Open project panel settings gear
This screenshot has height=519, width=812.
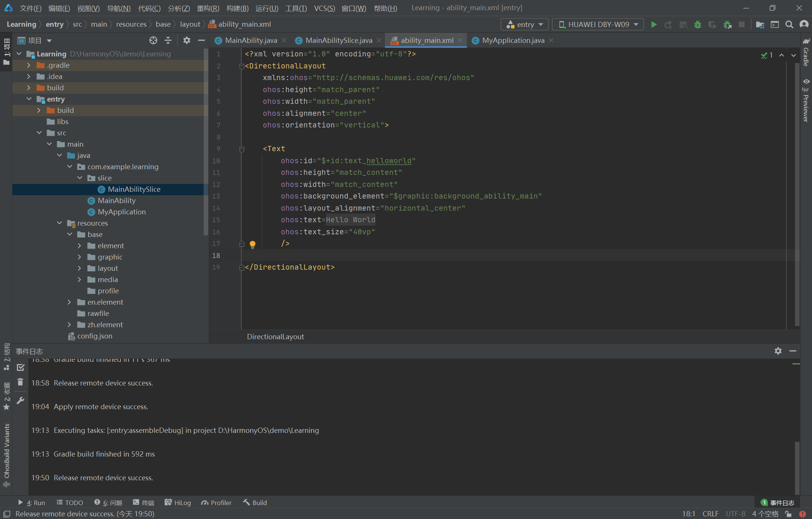pos(186,40)
